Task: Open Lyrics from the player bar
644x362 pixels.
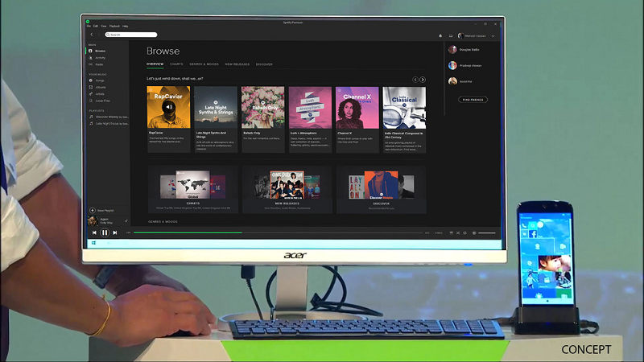Action: (x=439, y=232)
